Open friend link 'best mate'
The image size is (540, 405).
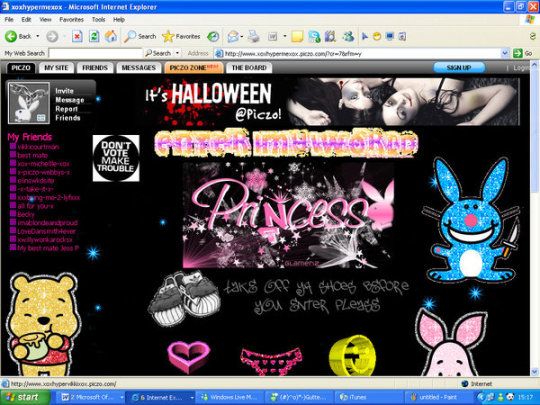[33, 155]
